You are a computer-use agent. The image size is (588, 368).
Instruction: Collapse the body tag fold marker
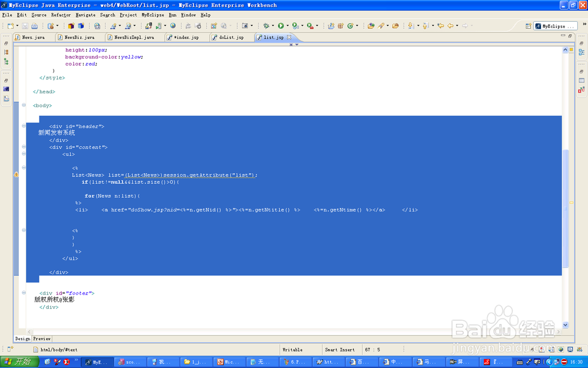(24, 105)
